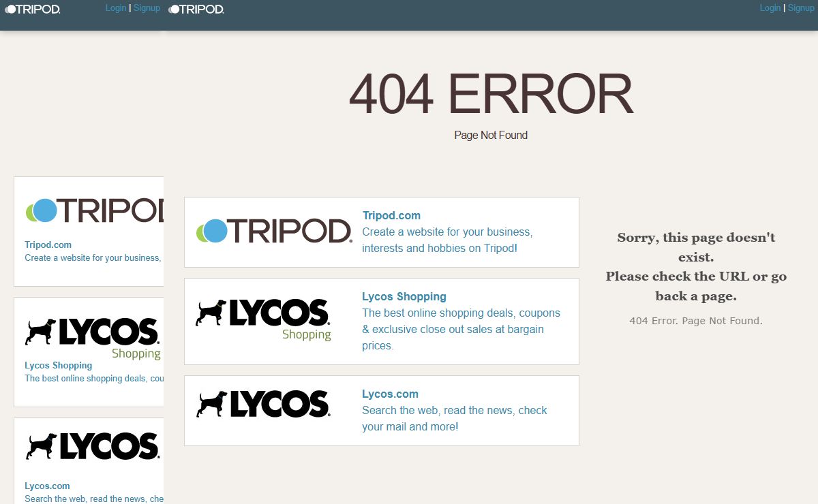Click "Please check the URL or go back a page."
The height and width of the screenshot is (504, 818).
click(x=696, y=286)
